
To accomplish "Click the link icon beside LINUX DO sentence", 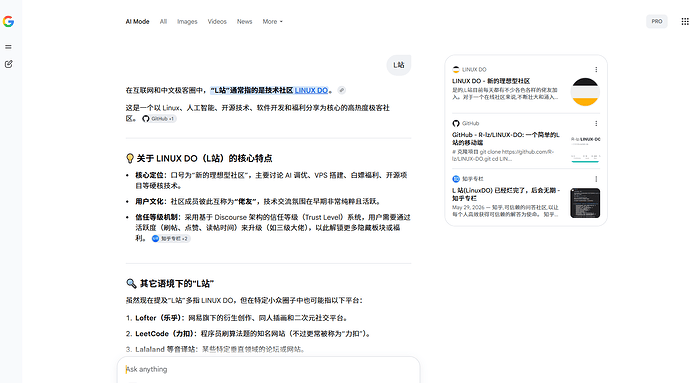I will tap(341, 90).
